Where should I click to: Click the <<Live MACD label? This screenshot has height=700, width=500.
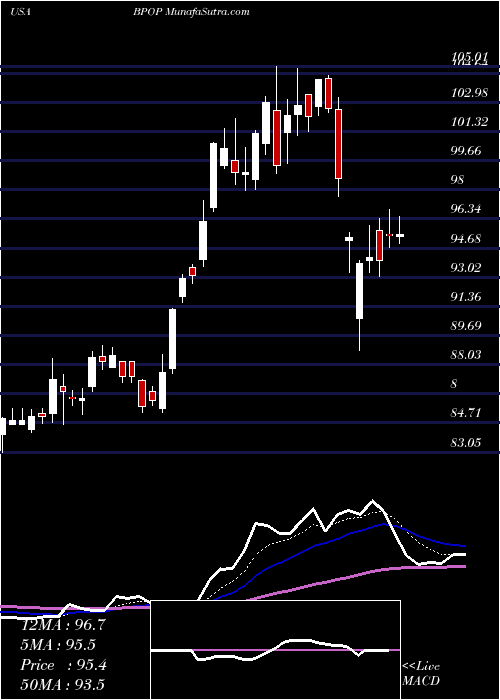(421, 673)
